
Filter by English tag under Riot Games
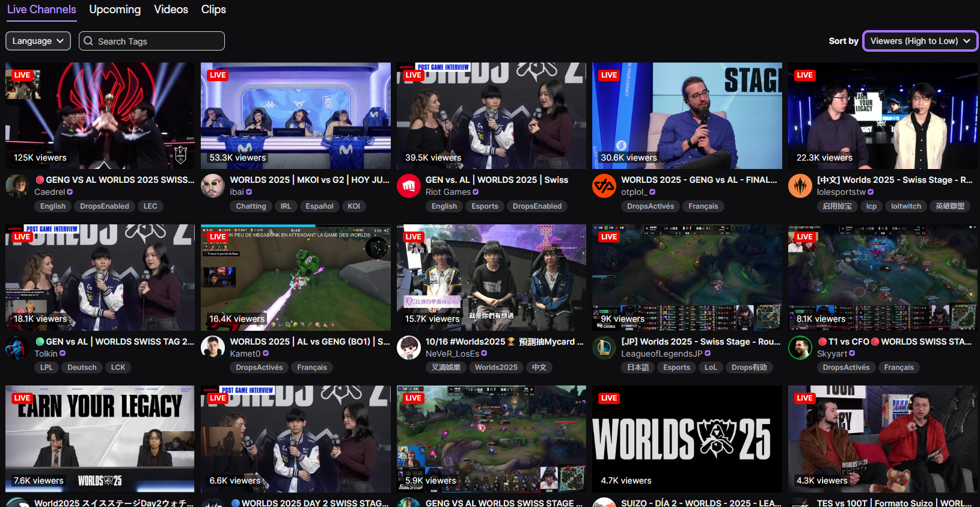[x=444, y=206]
